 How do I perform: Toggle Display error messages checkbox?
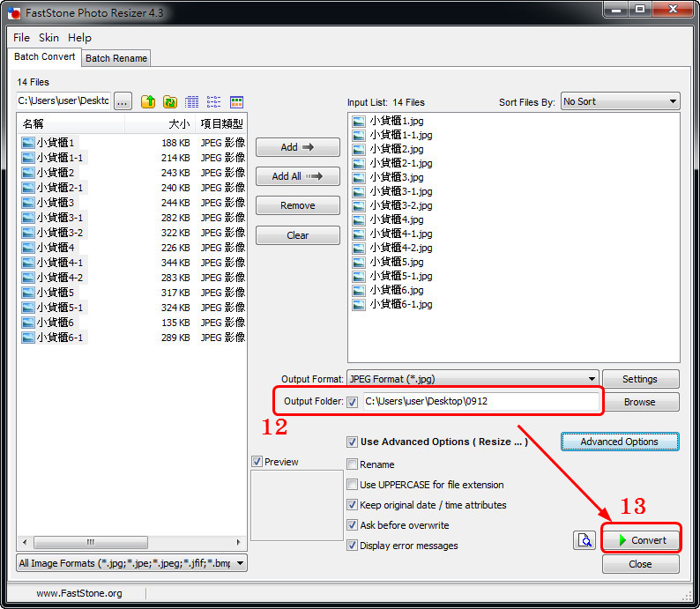click(x=352, y=546)
